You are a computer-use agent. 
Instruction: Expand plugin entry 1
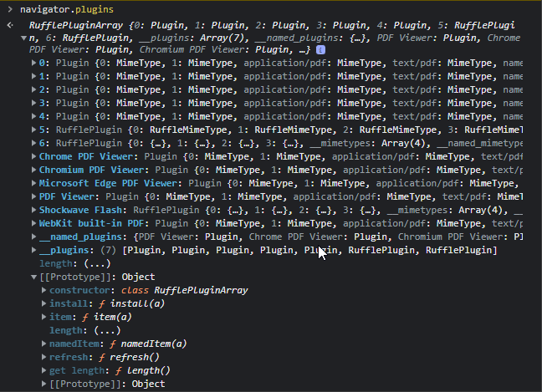coord(33,76)
